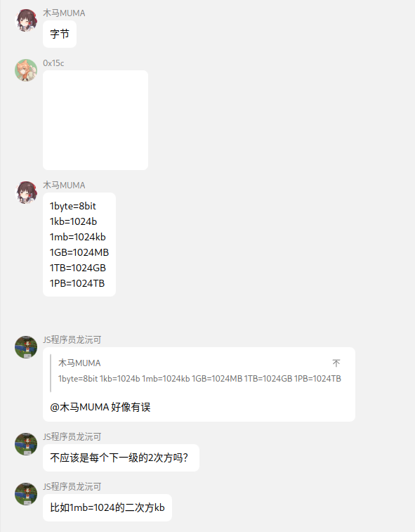Viewport: 415px width, 532px height.
Task: Select the 比如1mb=1024的二次方kb message bubble
Action: tap(107, 507)
